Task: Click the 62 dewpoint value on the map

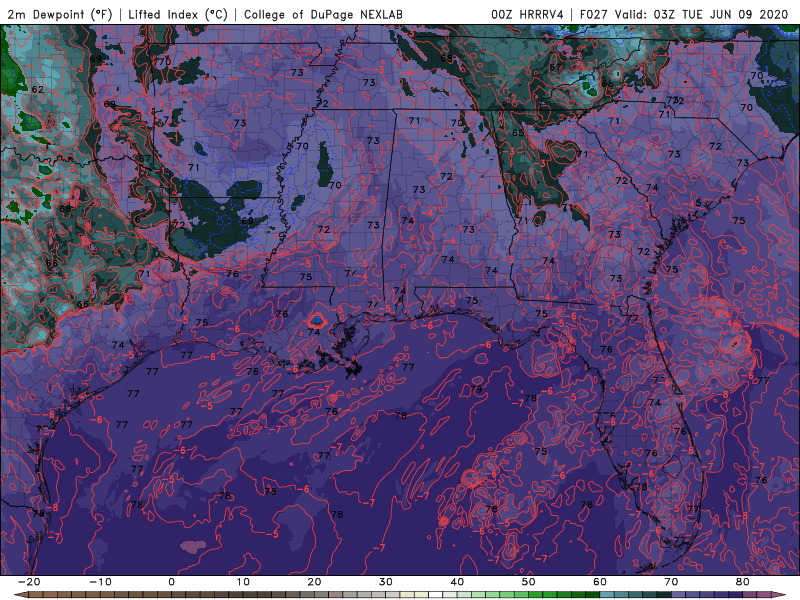Action: pyautogui.click(x=37, y=89)
